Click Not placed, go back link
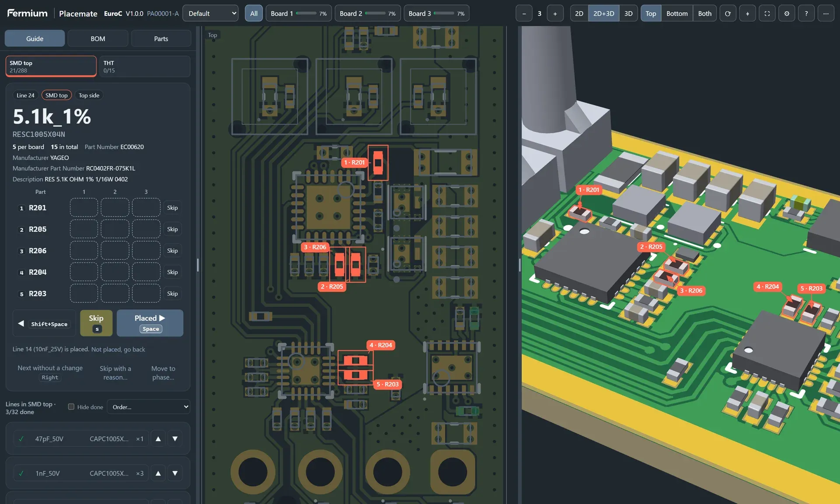840x504 pixels. 118,349
